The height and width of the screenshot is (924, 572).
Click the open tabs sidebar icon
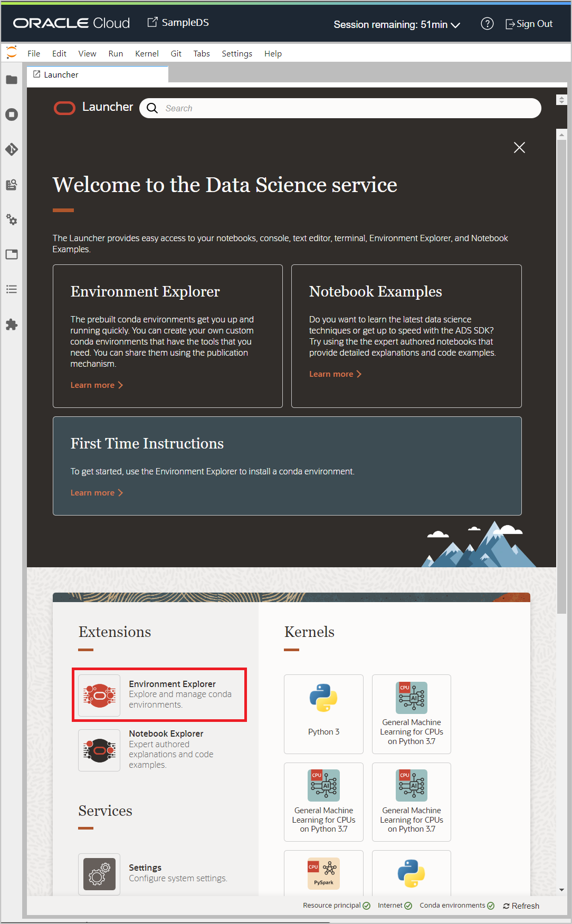[12, 254]
